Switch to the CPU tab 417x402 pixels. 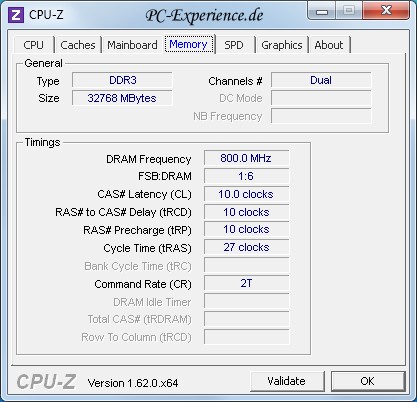click(x=34, y=45)
